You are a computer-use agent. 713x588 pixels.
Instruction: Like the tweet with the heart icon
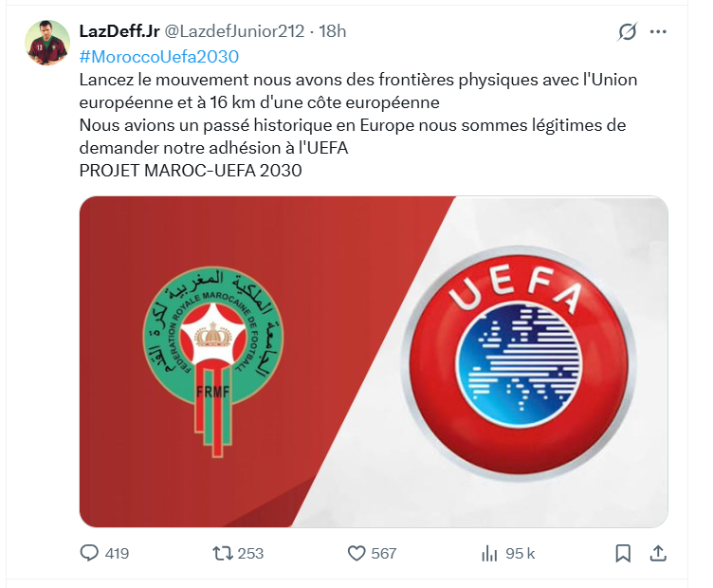(x=356, y=554)
